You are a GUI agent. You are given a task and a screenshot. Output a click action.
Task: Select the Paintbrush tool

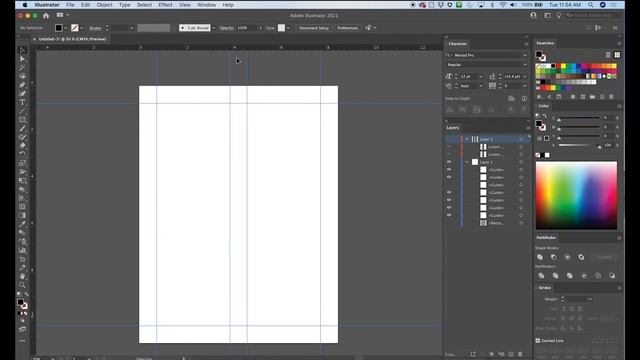[22, 128]
